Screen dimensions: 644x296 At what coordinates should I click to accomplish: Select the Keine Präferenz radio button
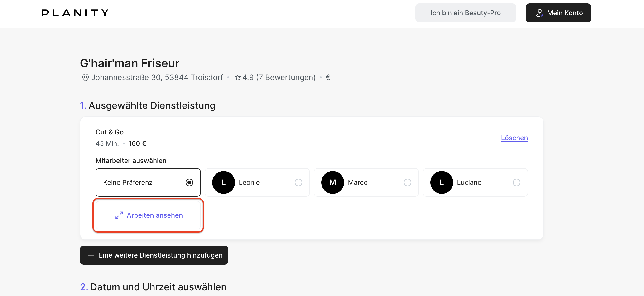click(x=189, y=182)
